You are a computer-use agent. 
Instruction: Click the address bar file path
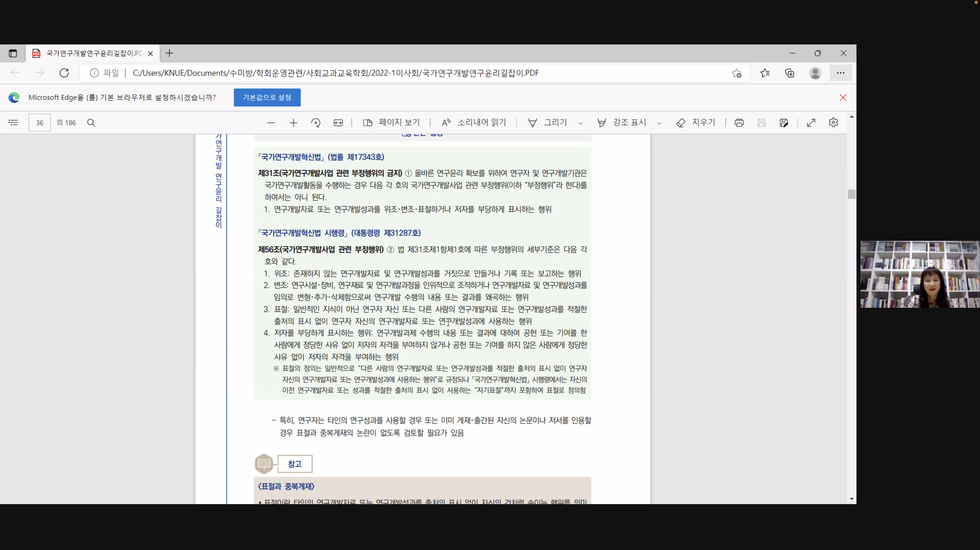tap(336, 73)
